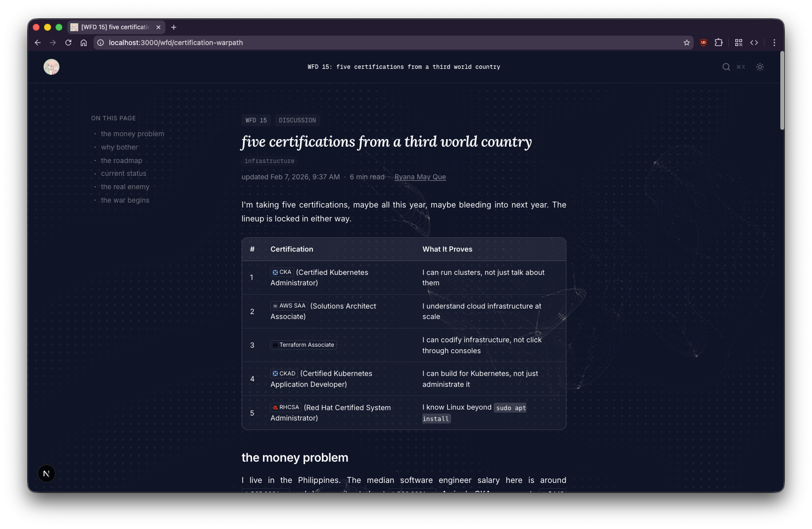Click the infrastructure tag below the title
812x529 pixels.
point(269,160)
